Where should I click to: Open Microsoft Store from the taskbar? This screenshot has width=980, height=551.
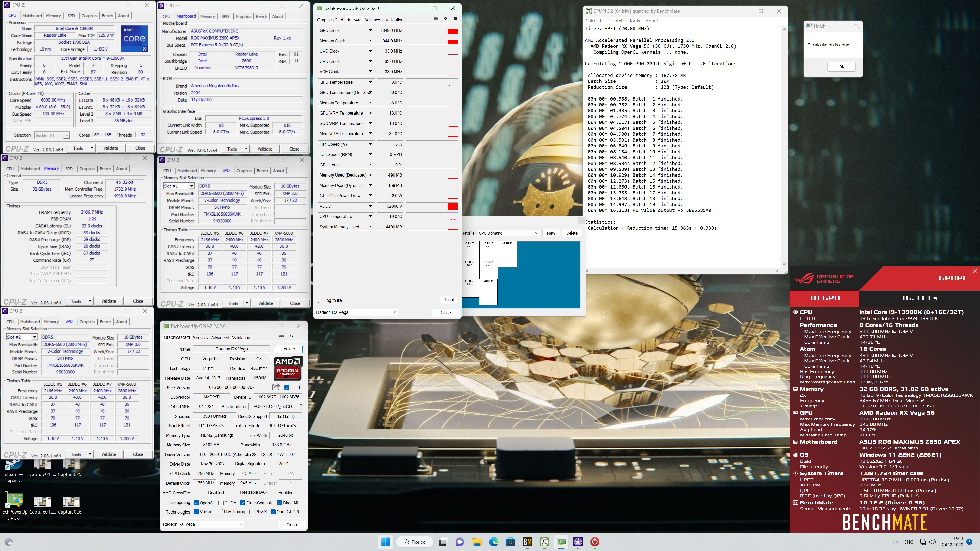pos(510,542)
